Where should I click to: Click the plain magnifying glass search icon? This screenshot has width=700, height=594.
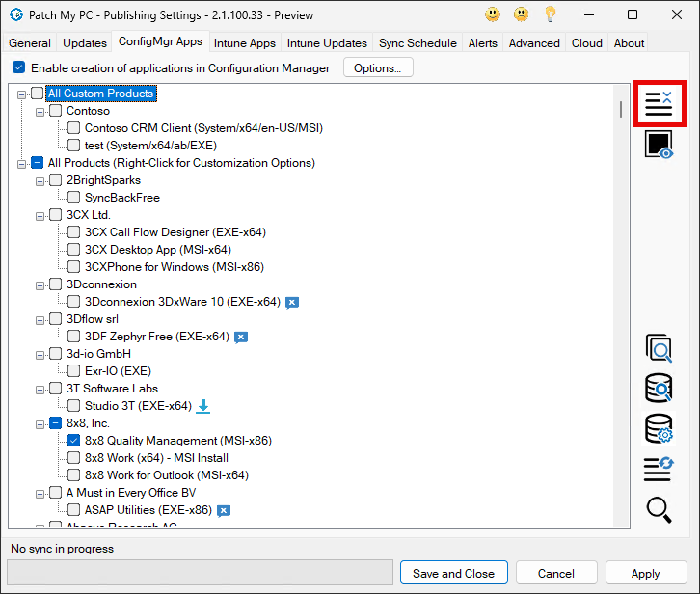click(659, 509)
